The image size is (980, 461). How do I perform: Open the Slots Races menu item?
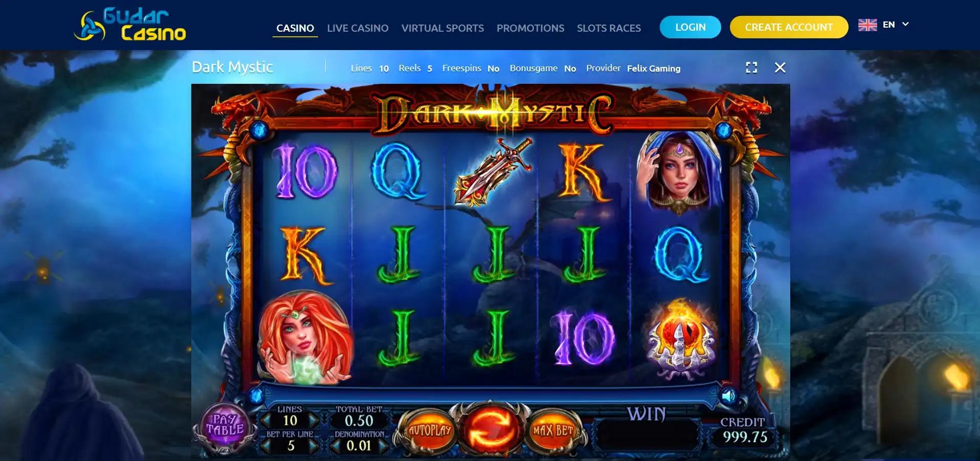[x=609, y=28]
